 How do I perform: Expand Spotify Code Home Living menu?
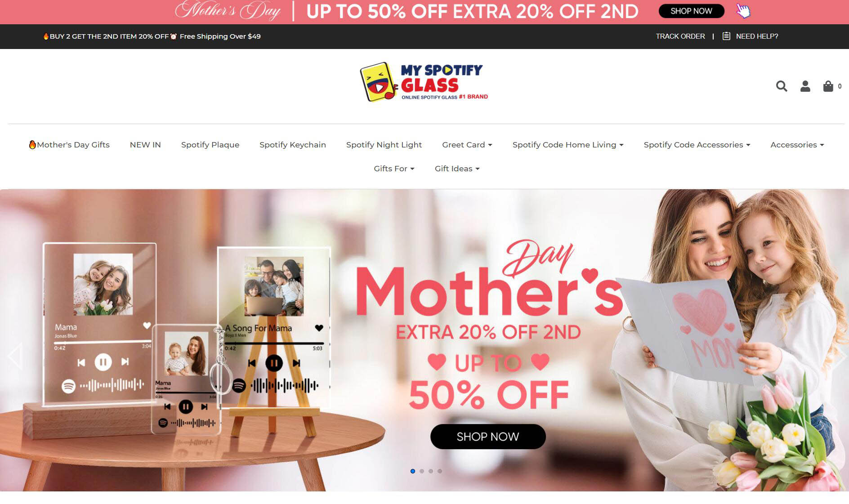(x=568, y=145)
